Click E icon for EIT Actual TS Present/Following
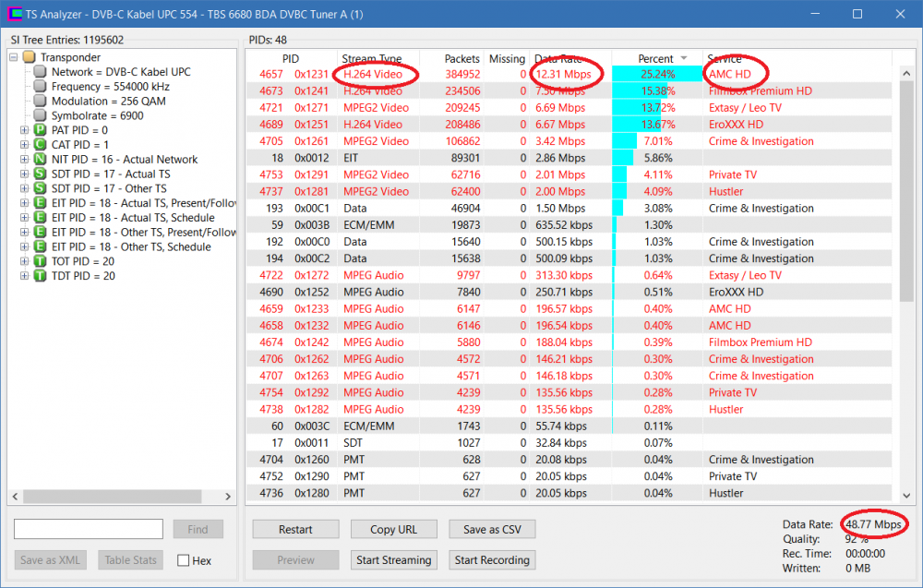Viewport: 923px width, 588px height. click(40, 203)
